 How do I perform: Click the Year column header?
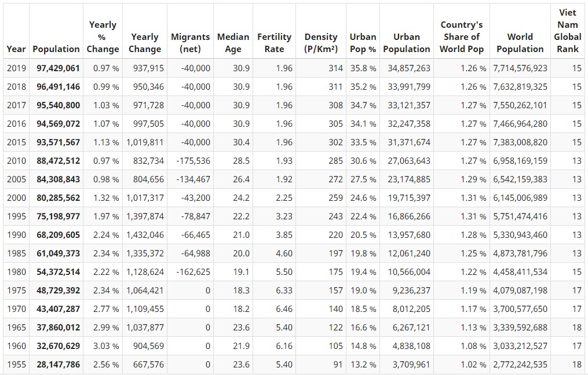16,49
